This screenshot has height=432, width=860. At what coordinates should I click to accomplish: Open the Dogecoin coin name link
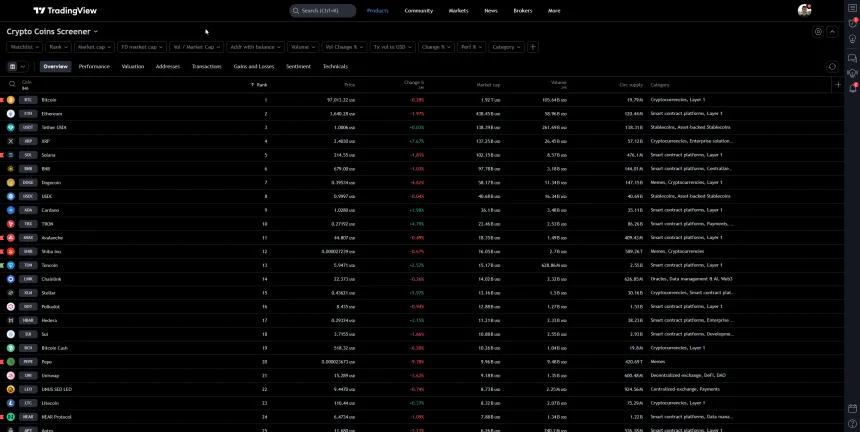click(51, 183)
